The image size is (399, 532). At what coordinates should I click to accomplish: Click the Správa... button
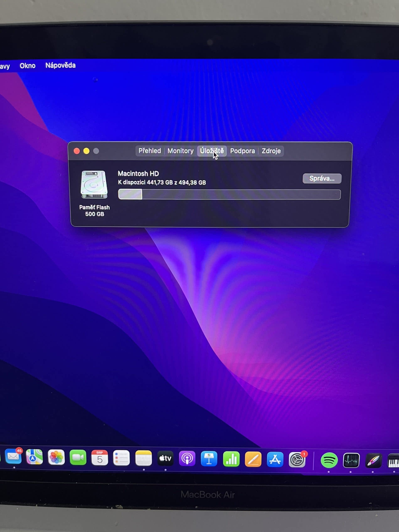tap(322, 179)
